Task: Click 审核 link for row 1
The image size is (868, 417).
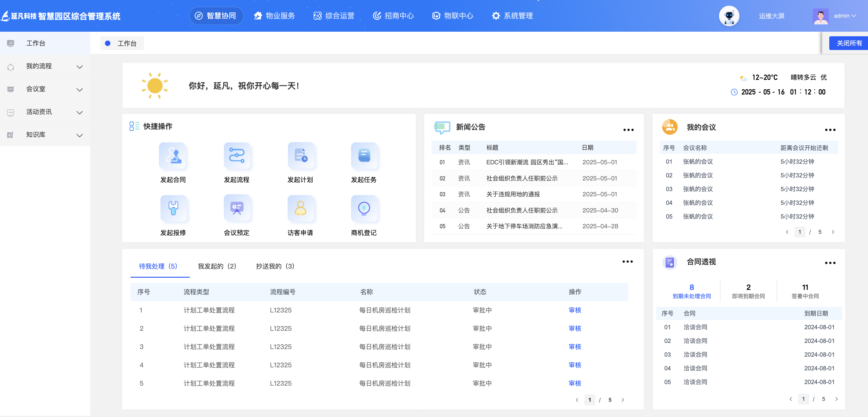Action: point(575,310)
